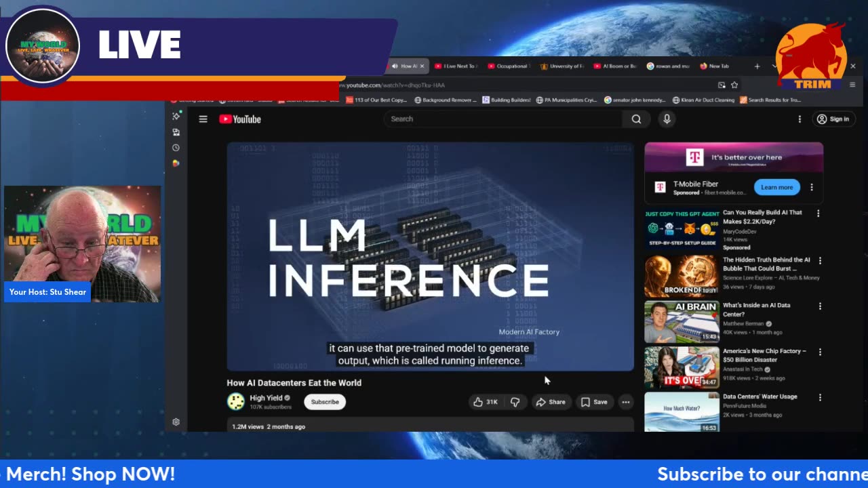The image size is (868, 488).
Task: Open the YouTube guide hamburger menu
Action: [x=203, y=119]
